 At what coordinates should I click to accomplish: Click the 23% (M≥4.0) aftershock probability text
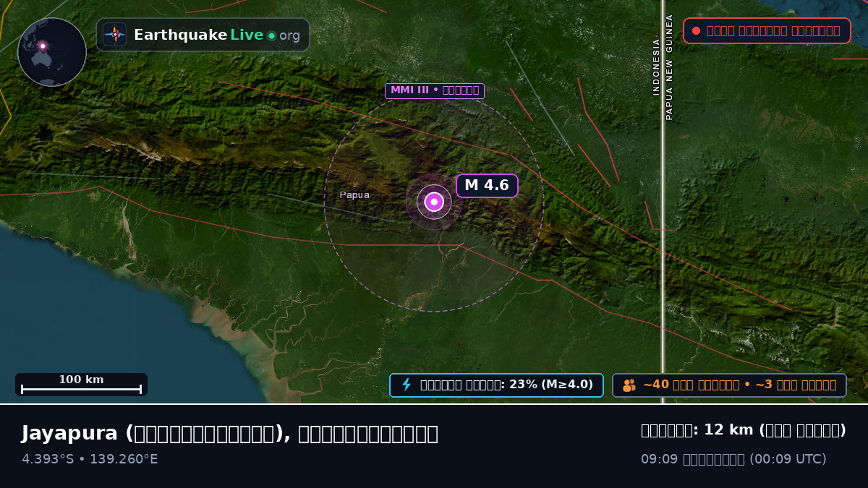(551, 385)
